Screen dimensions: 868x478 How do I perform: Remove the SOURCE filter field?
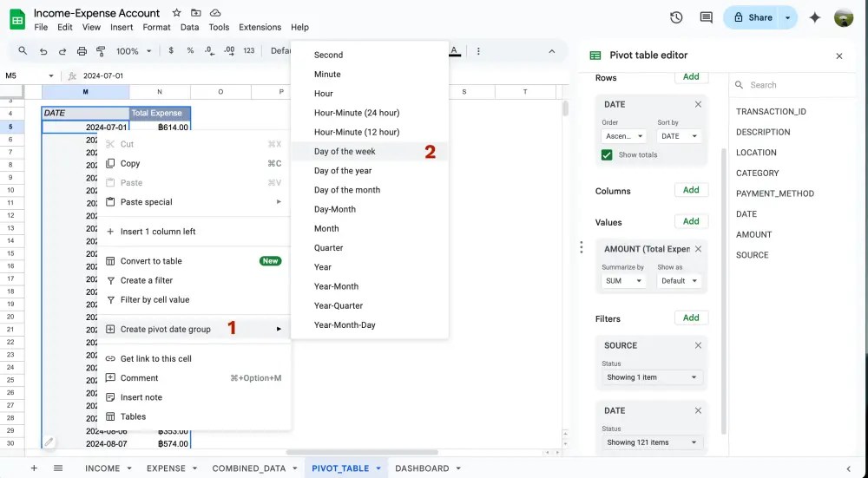[698, 345]
